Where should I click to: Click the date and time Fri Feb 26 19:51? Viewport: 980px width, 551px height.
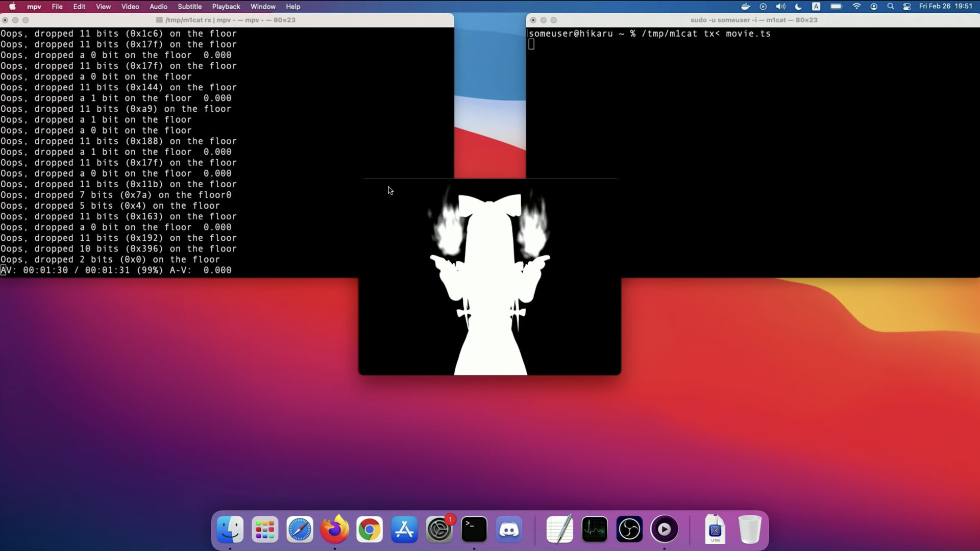click(945, 7)
